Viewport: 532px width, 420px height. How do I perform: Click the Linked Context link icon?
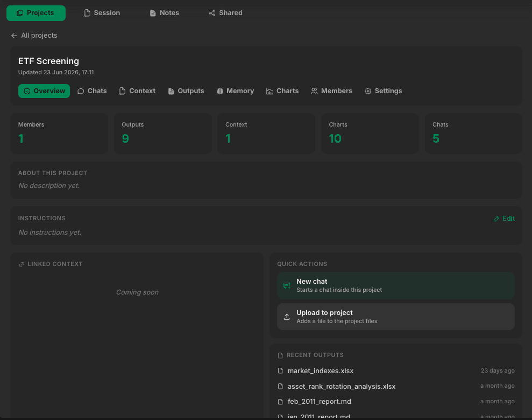point(22,264)
